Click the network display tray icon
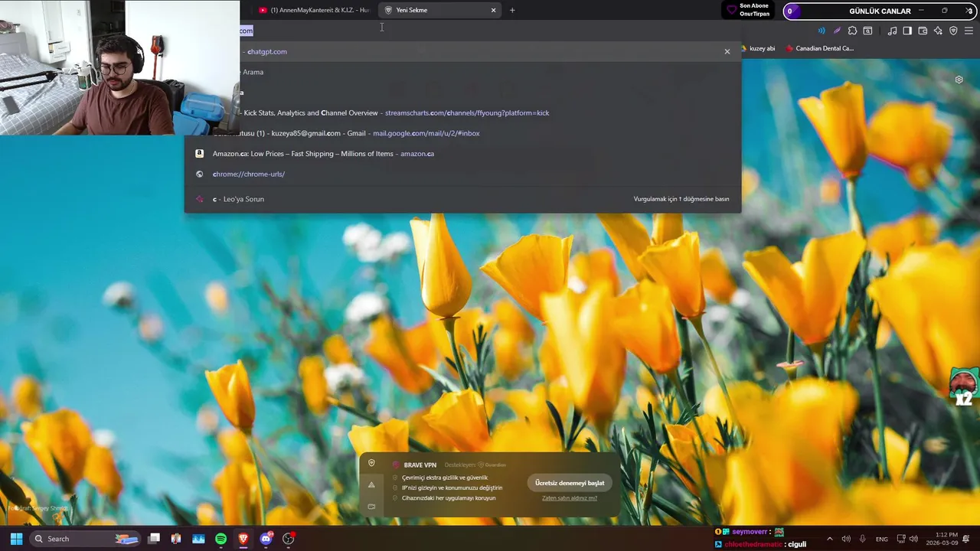This screenshot has width=980, height=551. (901, 539)
